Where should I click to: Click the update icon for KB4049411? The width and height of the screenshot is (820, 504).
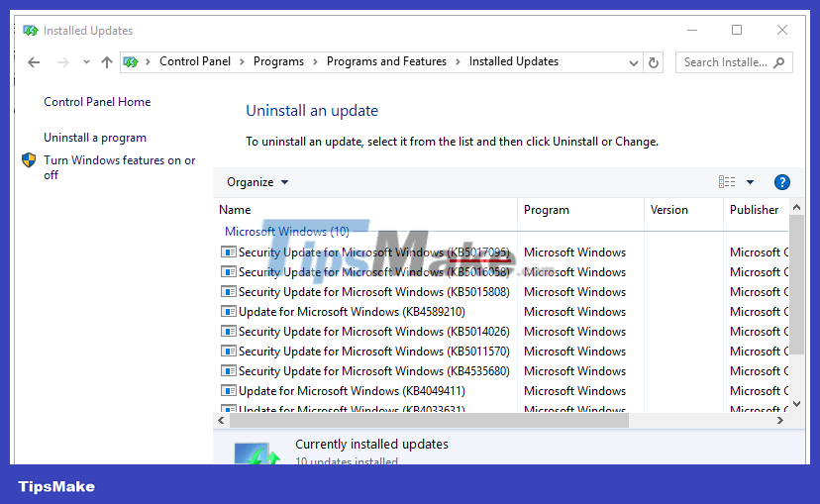pos(229,390)
